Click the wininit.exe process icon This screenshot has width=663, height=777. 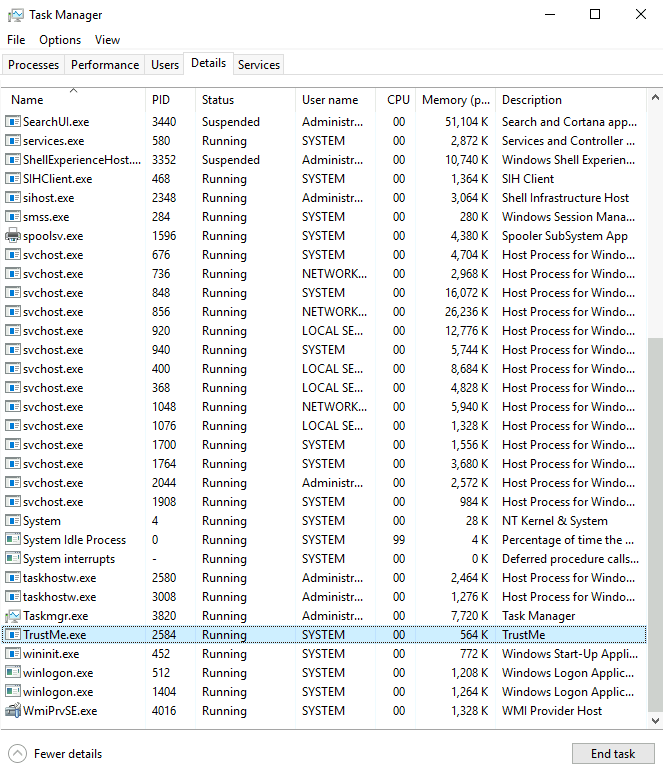coord(13,654)
